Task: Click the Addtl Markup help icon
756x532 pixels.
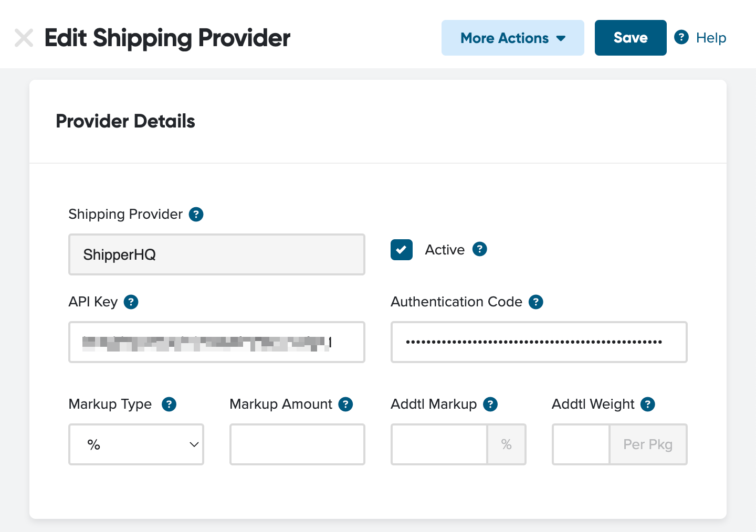Action: [490, 404]
